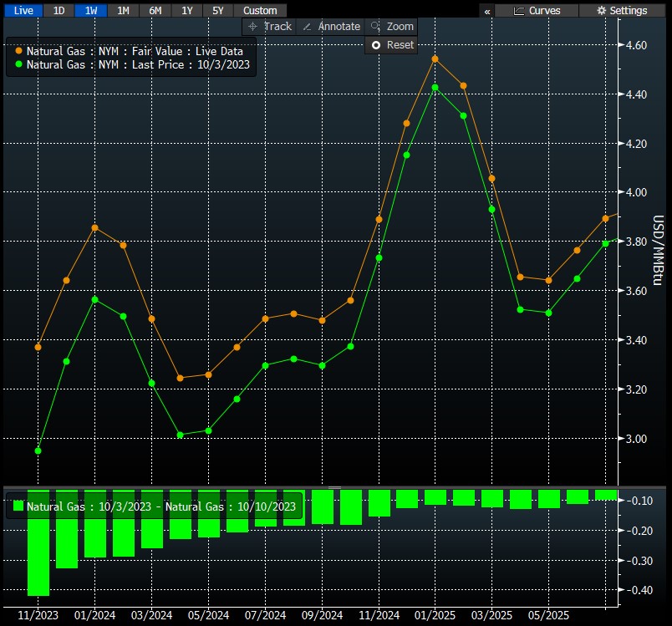Screen dimensions: 672x626
Task: Select the 1D time range
Action: [59, 11]
